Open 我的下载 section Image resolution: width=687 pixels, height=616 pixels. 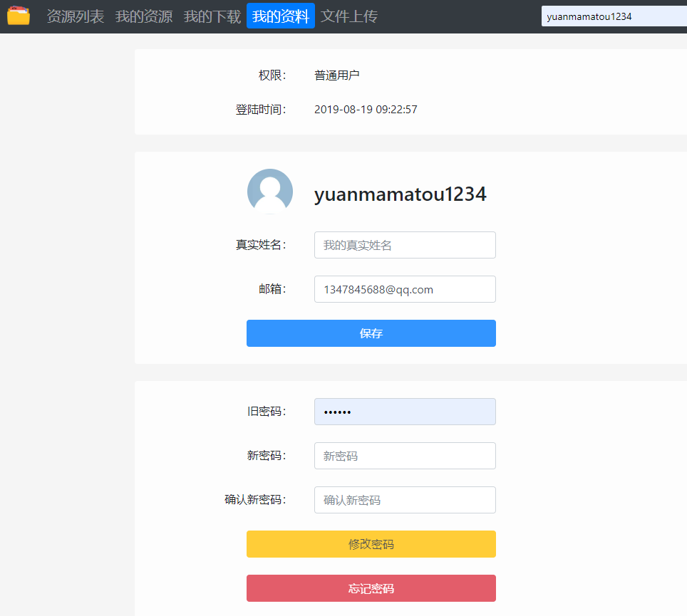[x=211, y=16]
